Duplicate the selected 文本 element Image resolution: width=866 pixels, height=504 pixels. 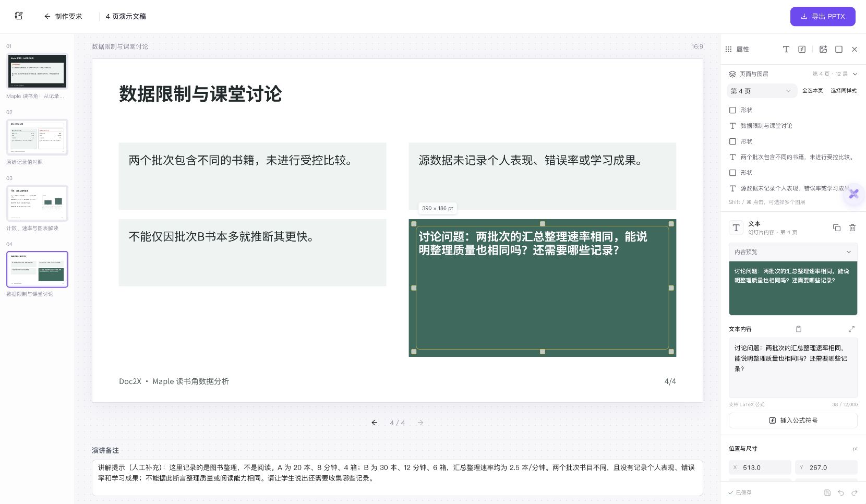[x=837, y=227]
